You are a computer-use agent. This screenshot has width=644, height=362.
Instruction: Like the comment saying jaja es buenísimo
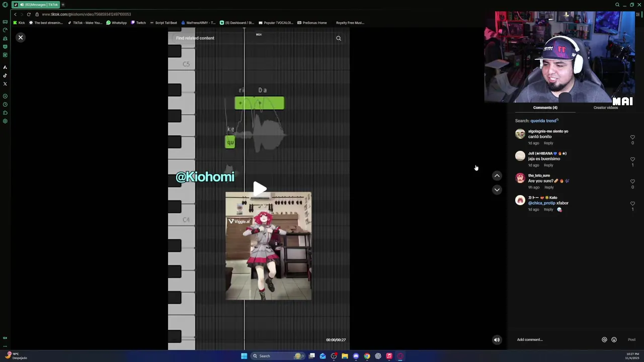click(x=632, y=159)
